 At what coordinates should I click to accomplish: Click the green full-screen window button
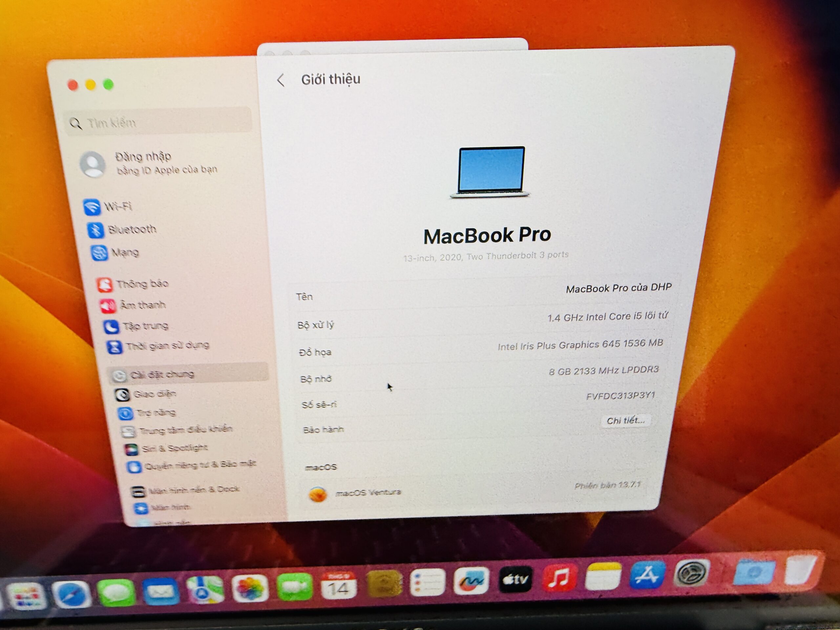[108, 84]
